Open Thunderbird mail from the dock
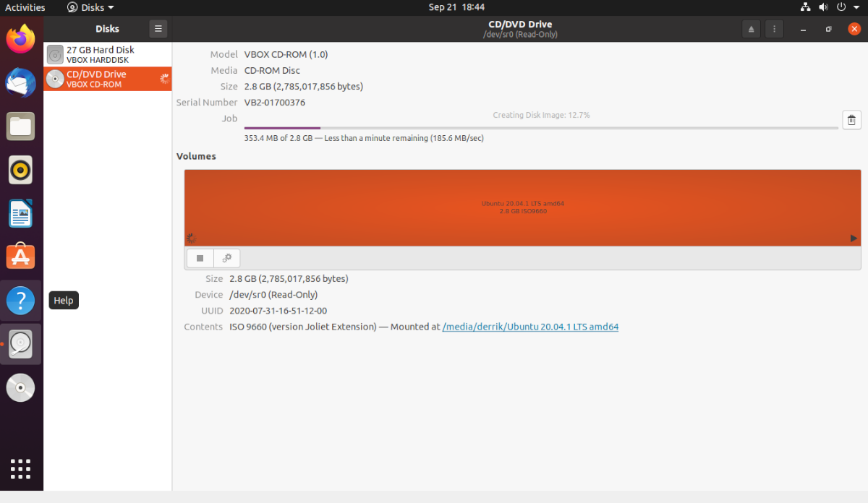 coord(20,82)
